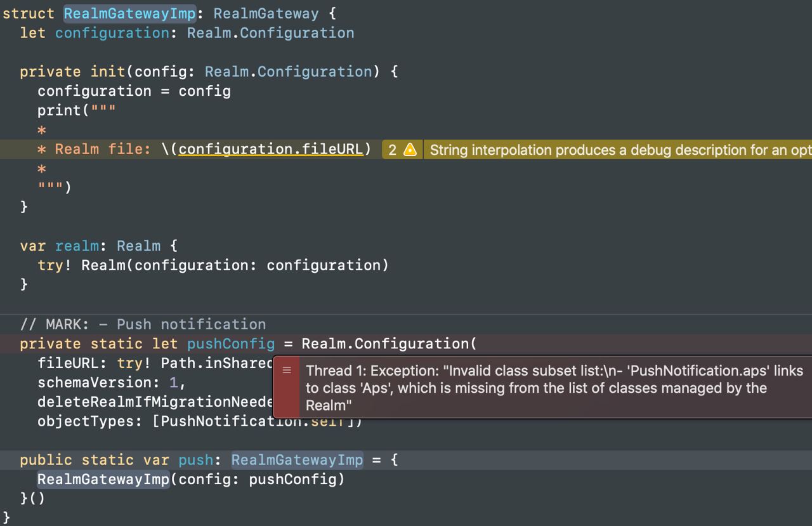Click the pushConfig constant declaration name
Screen dimensions: 812x526
[x=231, y=343]
